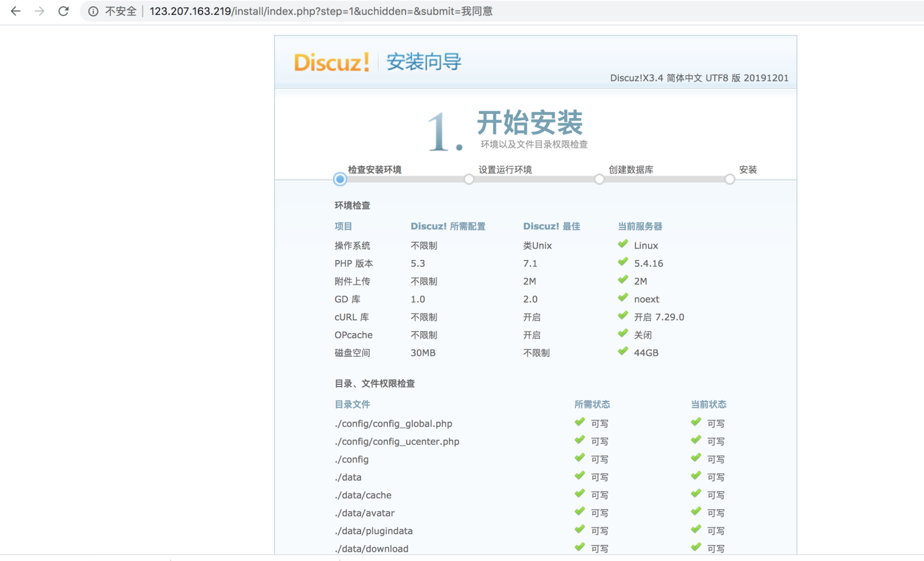Image resolution: width=924 pixels, height=561 pixels.
Task: Click 所需状态 check for ./data row
Action: click(579, 475)
